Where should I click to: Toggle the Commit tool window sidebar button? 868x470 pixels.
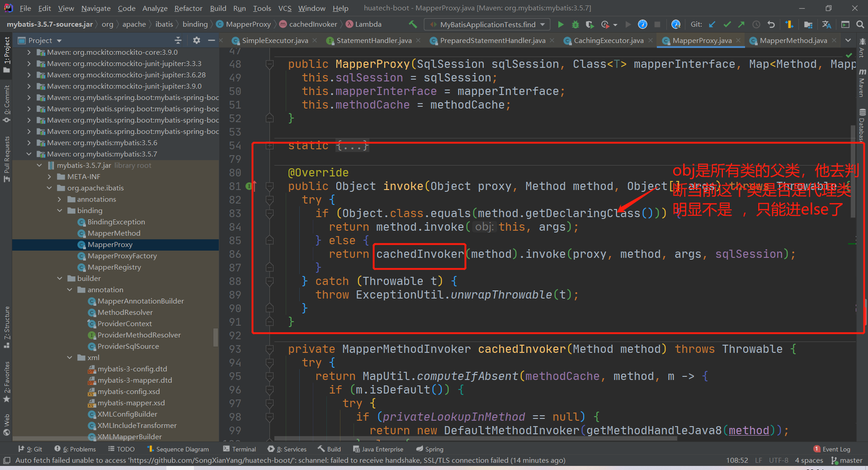click(6, 104)
